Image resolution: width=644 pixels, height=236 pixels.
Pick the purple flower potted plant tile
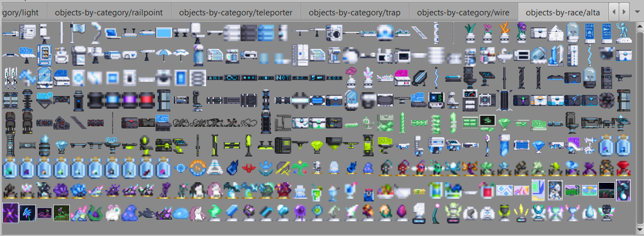pos(521,33)
